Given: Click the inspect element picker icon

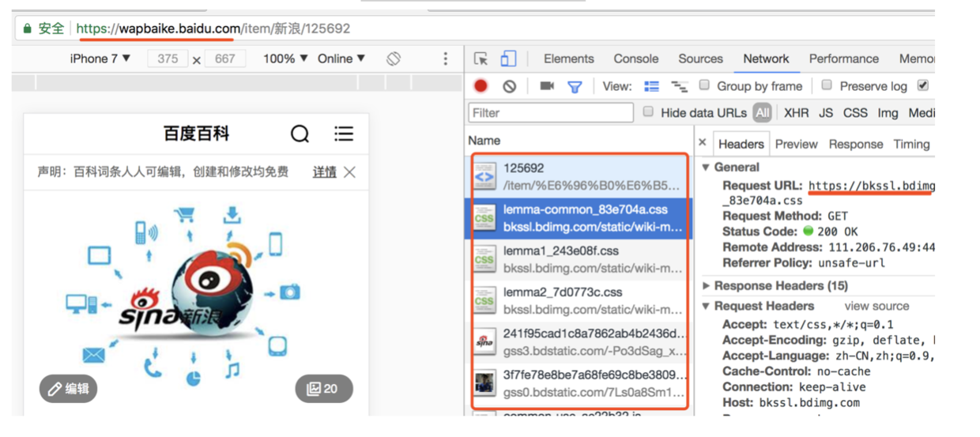Looking at the screenshot, I should pyautogui.click(x=481, y=58).
